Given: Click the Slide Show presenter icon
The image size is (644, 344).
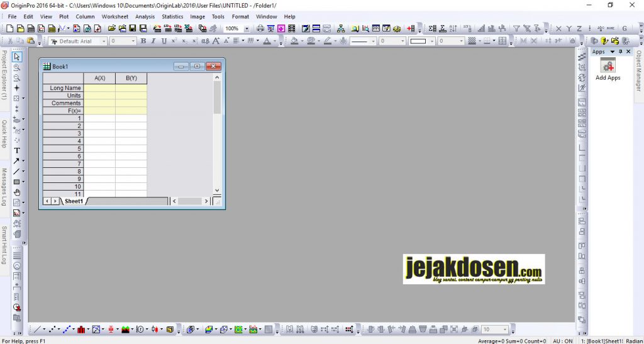Looking at the screenshot, I should 270,29.
